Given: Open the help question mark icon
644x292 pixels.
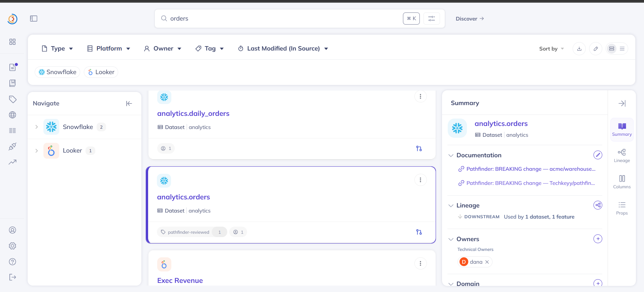Looking at the screenshot, I should [x=12, y=262].
